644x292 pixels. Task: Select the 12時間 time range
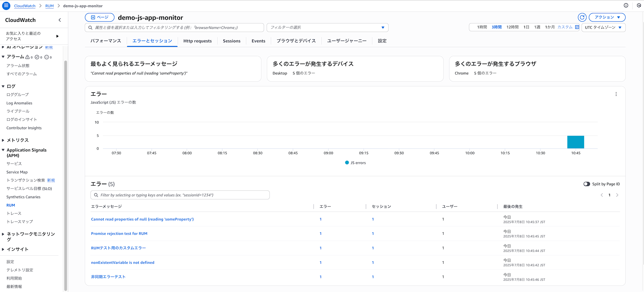click(x=512, y=27)
